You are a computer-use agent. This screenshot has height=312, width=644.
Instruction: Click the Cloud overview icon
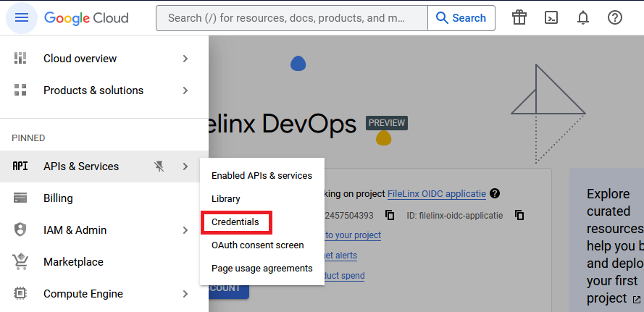(x=20, y=59)
